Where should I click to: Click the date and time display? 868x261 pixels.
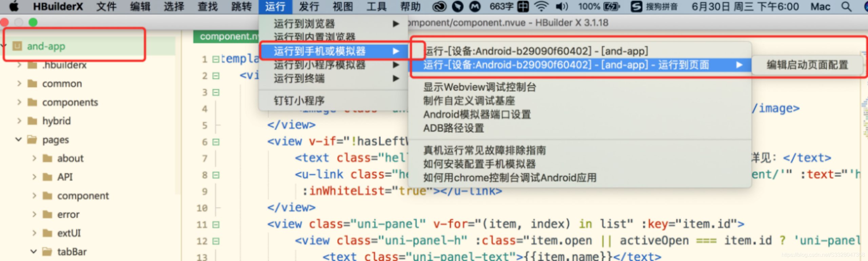745,6
